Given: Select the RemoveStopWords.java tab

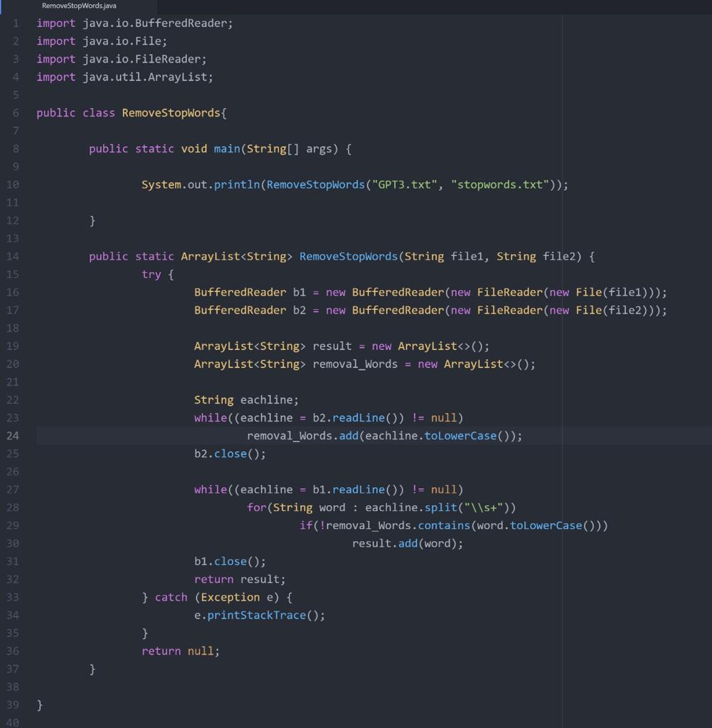Looking at the screenshot, I should 79,6.
